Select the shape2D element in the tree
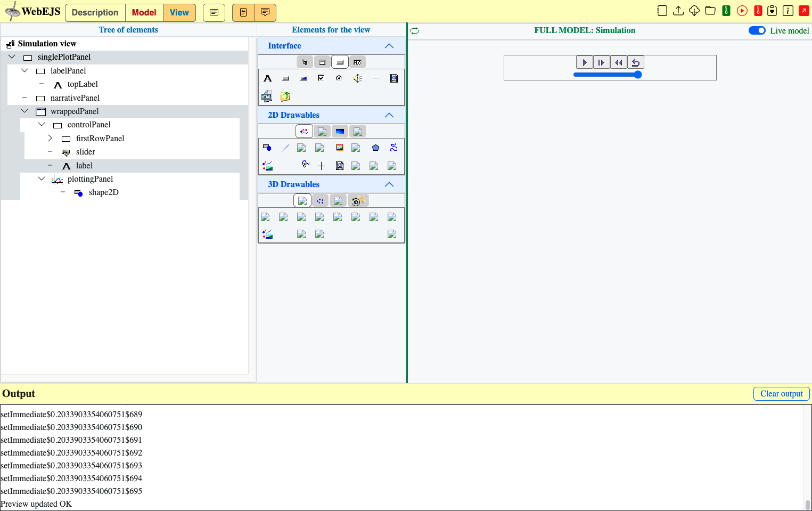 (104, 192)
